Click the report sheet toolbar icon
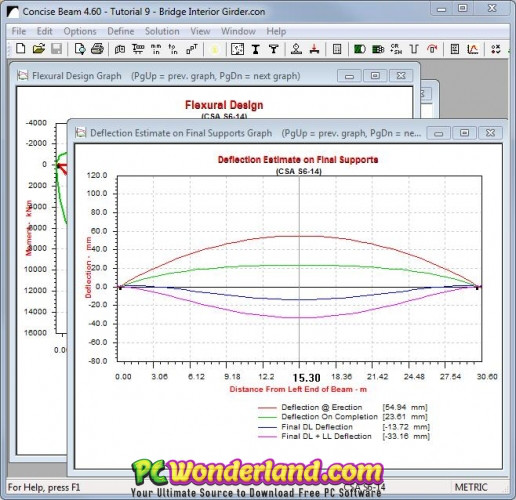This screenshot has width=516, height=500. (x=455, y=49)
